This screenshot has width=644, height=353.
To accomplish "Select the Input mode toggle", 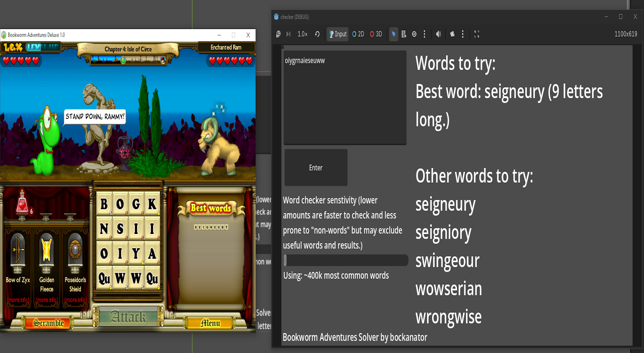I will pos(338,34).
